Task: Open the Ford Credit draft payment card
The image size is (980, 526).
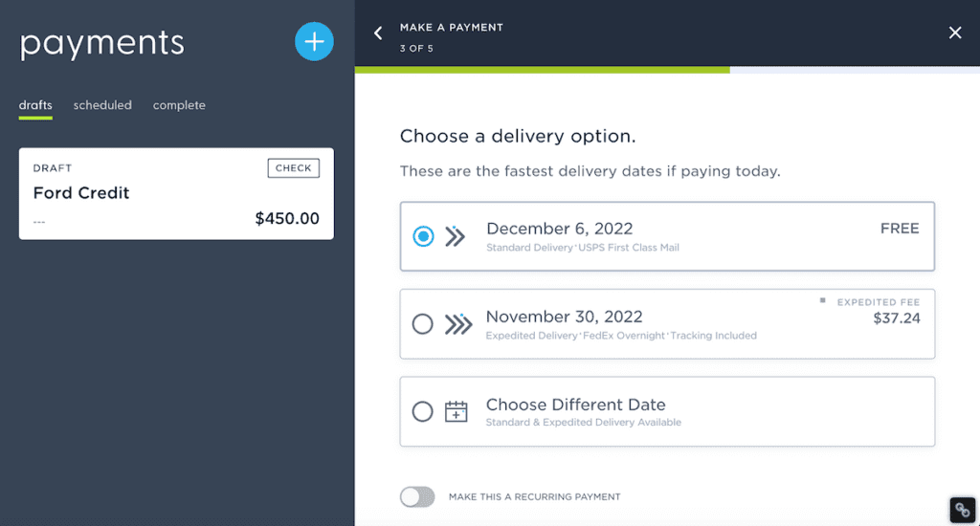Action: pos(176,193)
